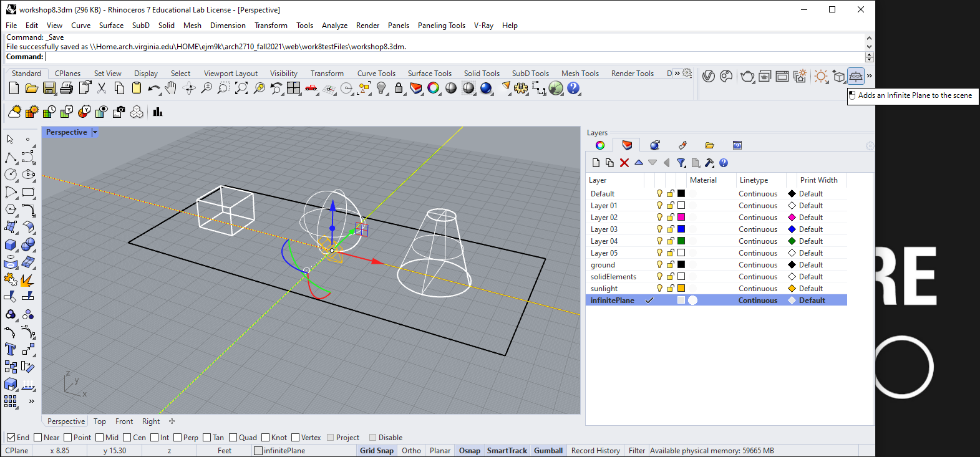Click in the Command input field
Image resolution: width=980 pixels, height=457 pixels.
454,57
